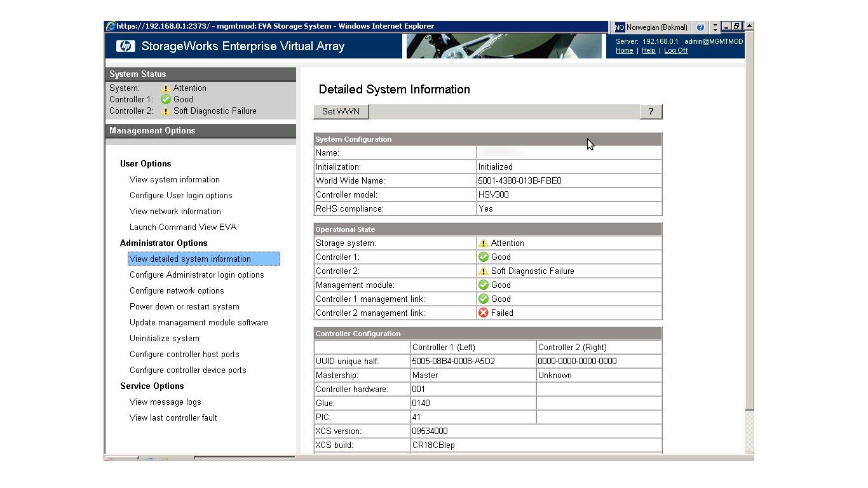Click the UUID value 5005-08B4-0008-A5D2
868x488 pixels.
(x=454, y=361)
